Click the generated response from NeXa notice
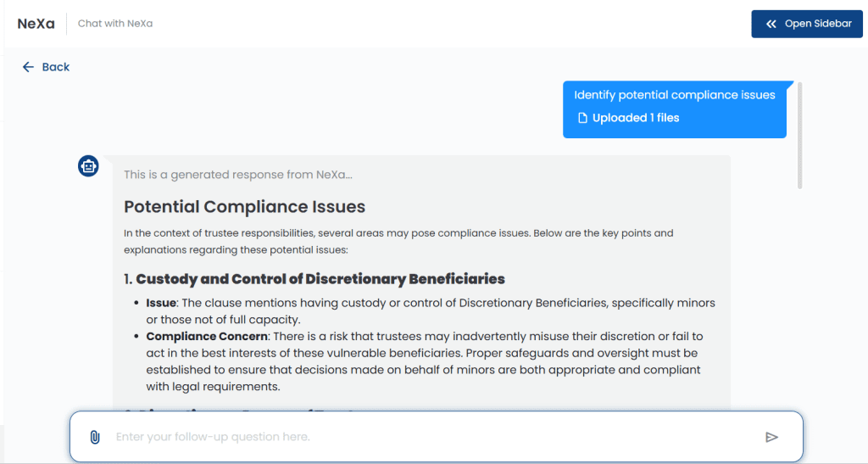868x464 pixels. tap(238, 175)
